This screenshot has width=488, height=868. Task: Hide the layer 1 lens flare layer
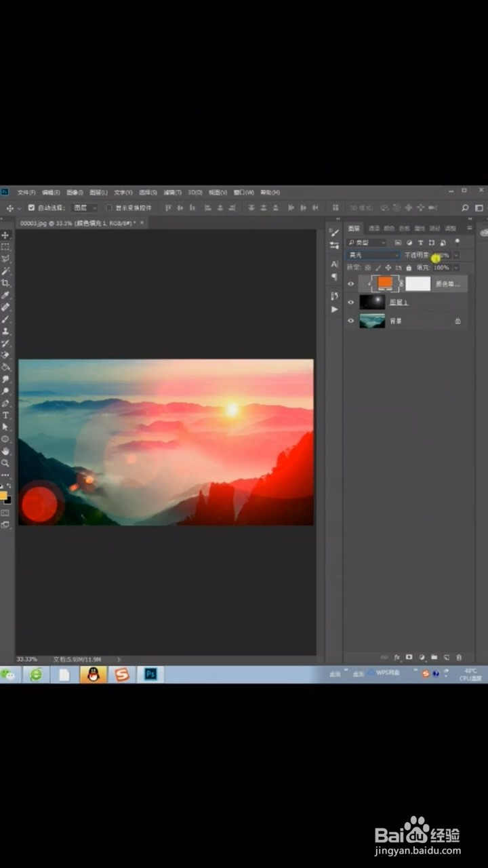(351, 302)
